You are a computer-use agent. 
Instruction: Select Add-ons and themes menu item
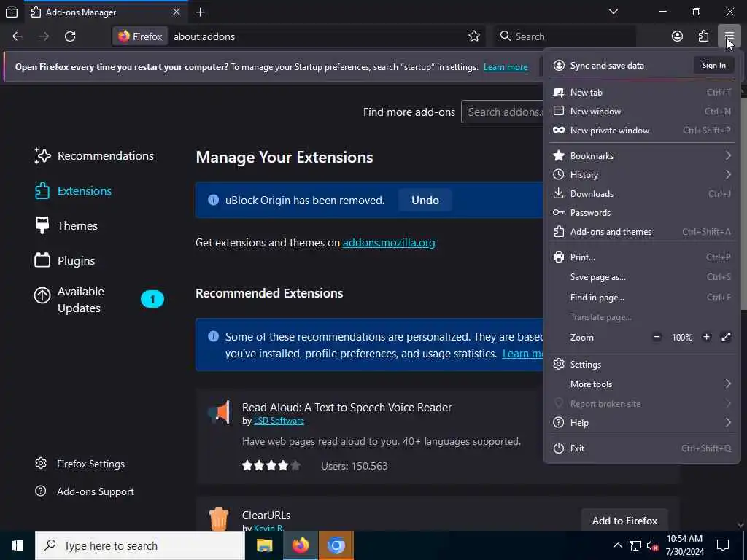coord(642,232)
